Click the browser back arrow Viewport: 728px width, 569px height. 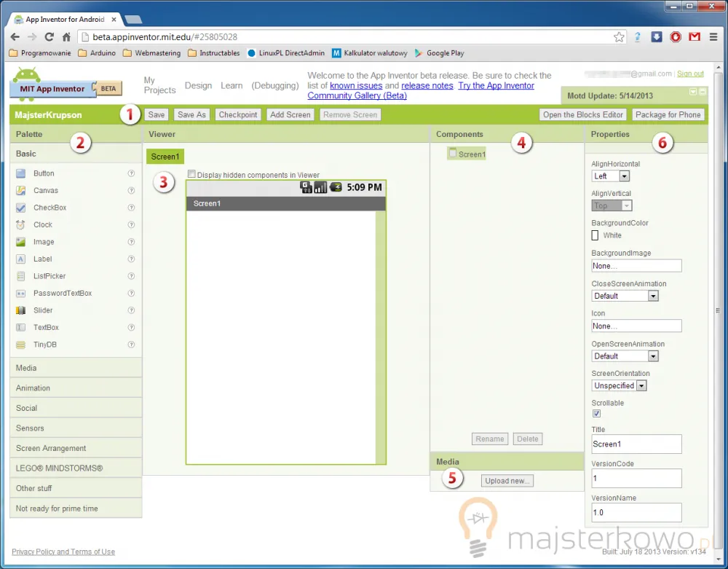tap(15, 36)
